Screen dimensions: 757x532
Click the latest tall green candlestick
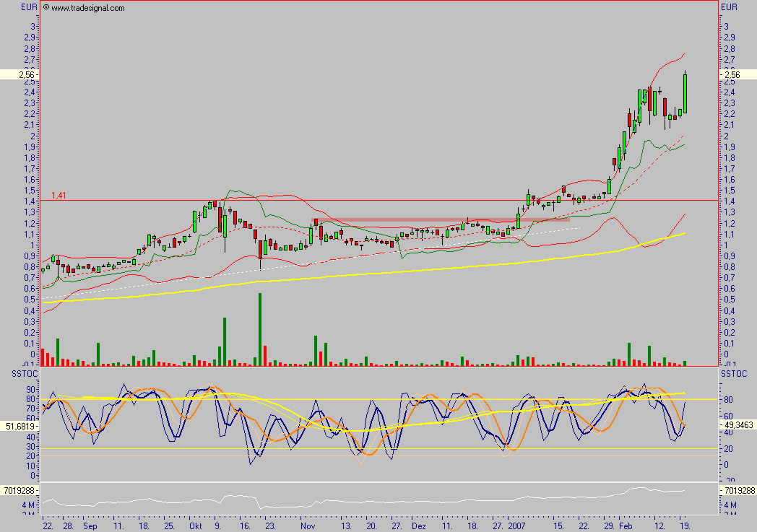(x=685, y=92)
